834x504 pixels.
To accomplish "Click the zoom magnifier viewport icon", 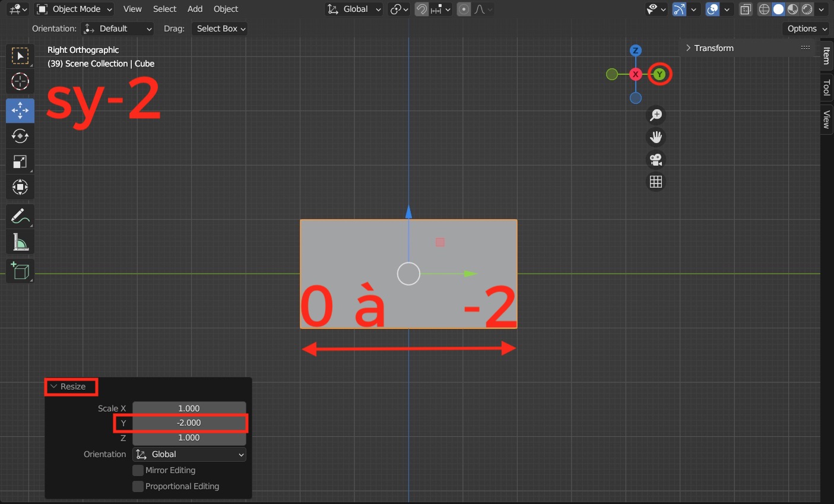I will click(x=656, y=115).
